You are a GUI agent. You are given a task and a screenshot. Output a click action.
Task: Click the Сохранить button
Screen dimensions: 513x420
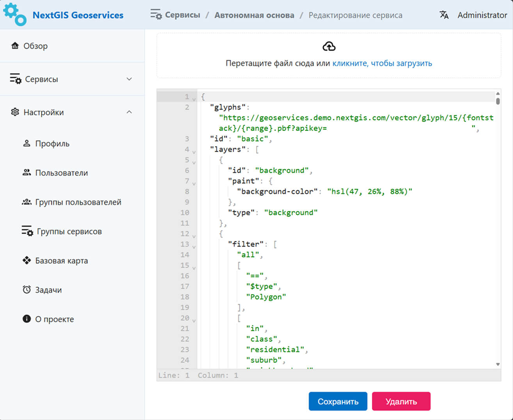(338, 401)
